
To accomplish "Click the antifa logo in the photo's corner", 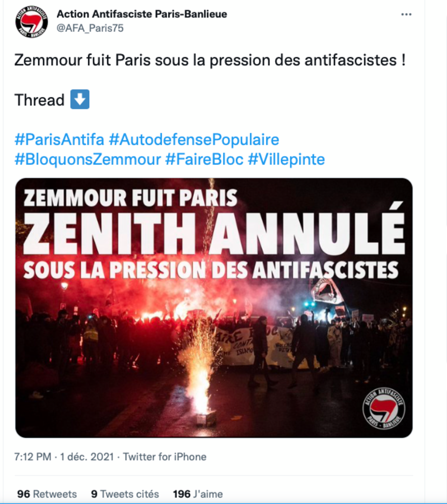I will (x=384, y=408).
